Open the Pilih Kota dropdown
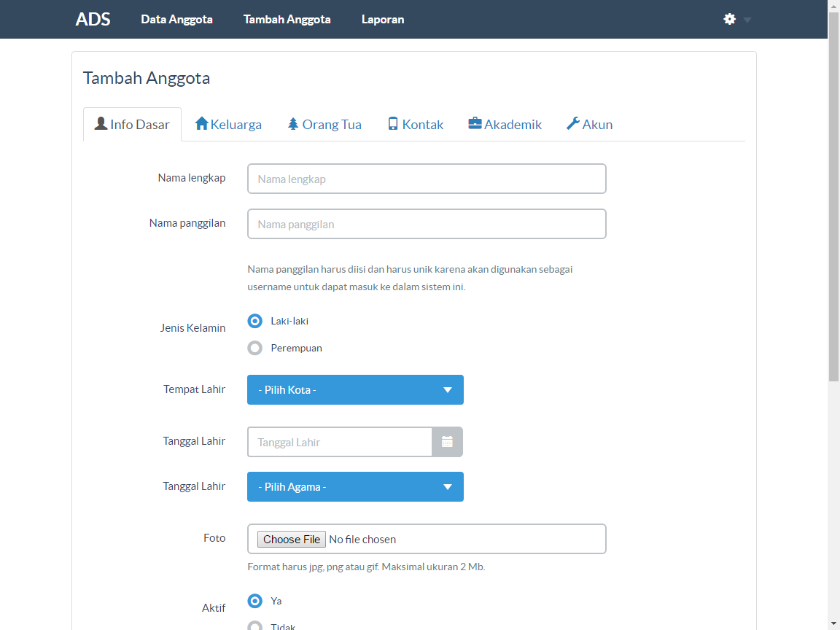This screenshot has width=840, height=630. pos(355,390)
